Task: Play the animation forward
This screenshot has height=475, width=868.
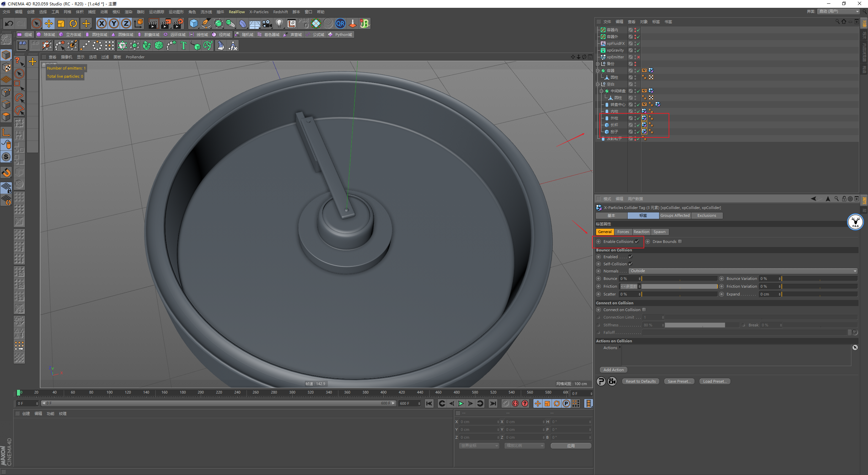Action: point(461,404)
